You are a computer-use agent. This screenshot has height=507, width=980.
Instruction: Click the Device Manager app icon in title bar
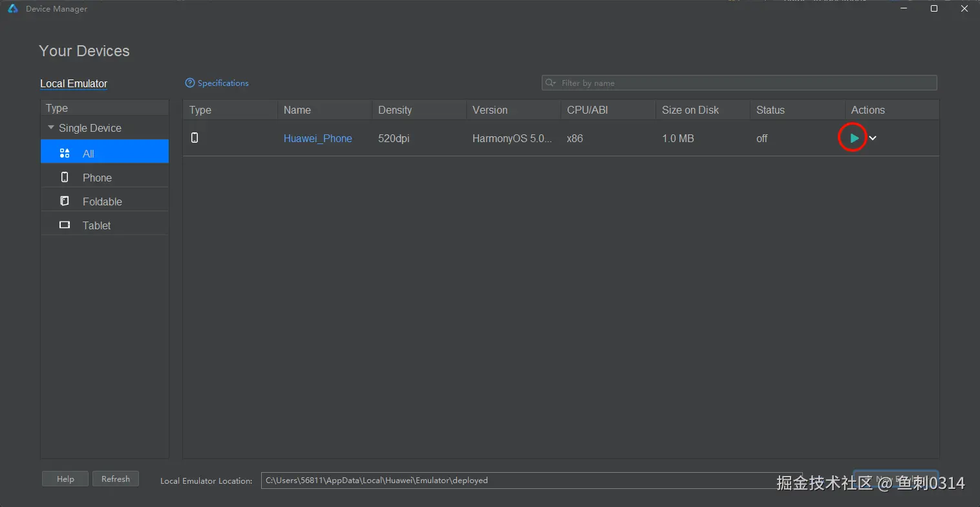pyautogui.click(x=12, y=8)
